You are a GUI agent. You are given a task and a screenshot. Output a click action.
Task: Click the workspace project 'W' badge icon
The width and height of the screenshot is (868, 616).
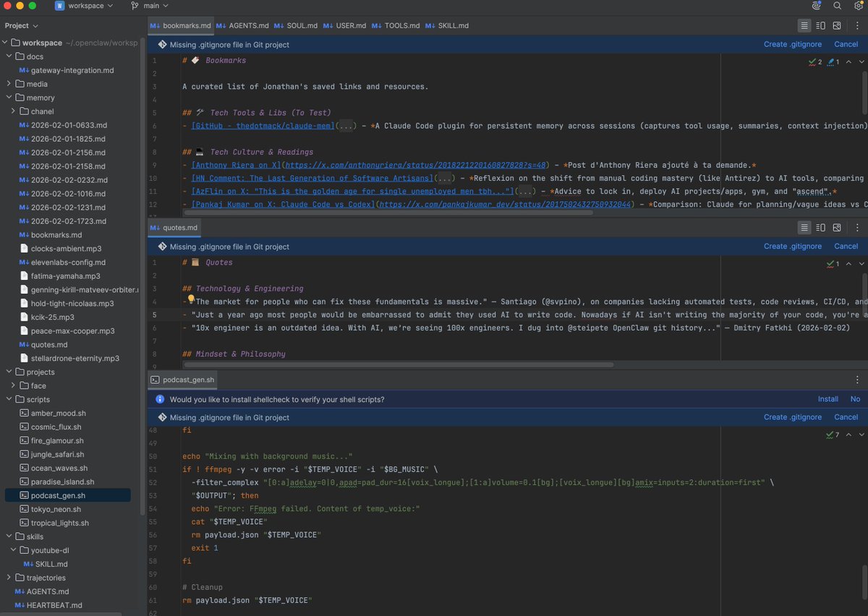59,6
